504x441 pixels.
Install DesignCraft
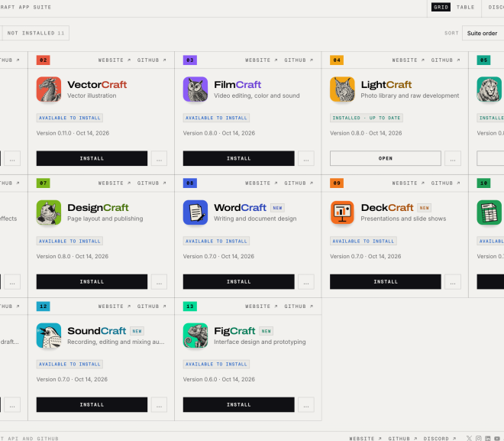[x=92, y=281]
